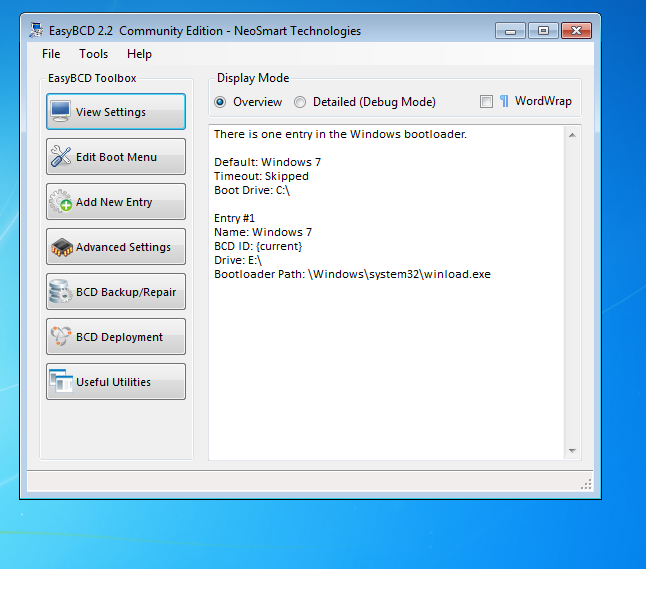The image size is (646, 605).
Task: Go to Edit Boot Menu label
Action: pos(116,157)
